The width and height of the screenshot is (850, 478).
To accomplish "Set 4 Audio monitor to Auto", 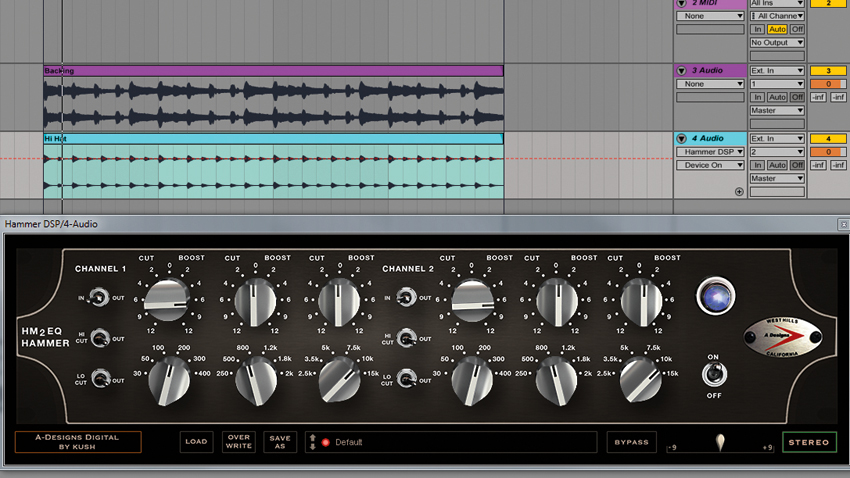I will click(x=777, y=165).
